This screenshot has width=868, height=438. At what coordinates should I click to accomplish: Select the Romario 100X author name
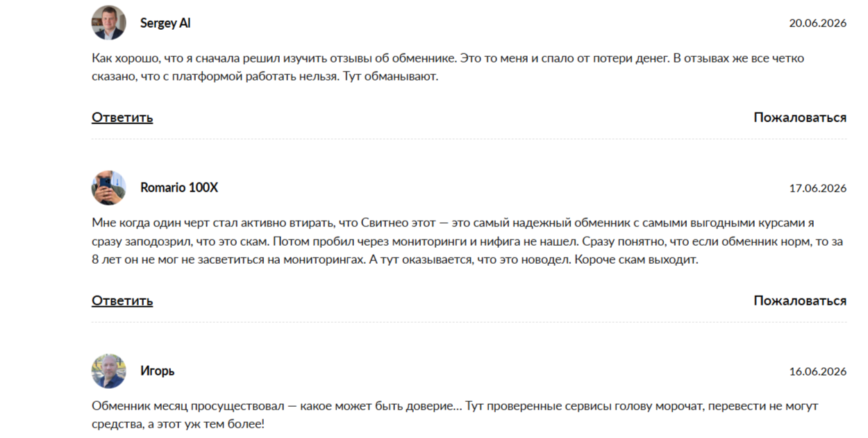179,187
